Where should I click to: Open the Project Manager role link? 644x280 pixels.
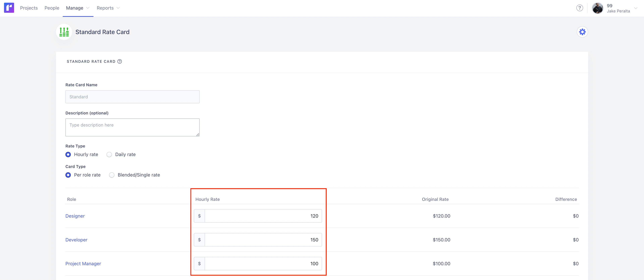83,264
